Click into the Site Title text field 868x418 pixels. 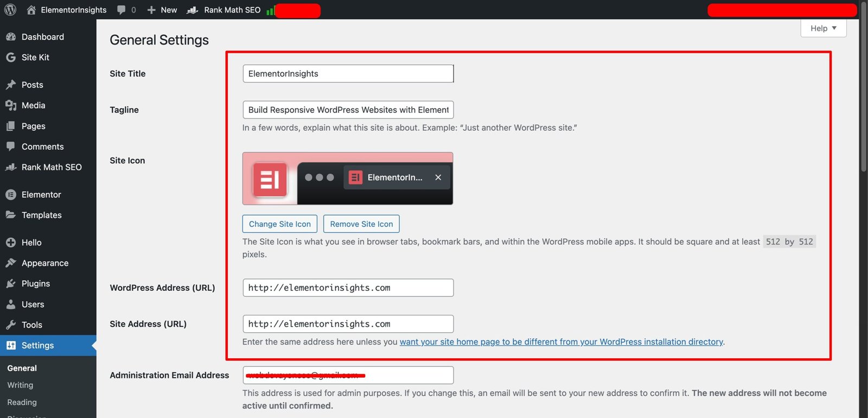(348, 74)
